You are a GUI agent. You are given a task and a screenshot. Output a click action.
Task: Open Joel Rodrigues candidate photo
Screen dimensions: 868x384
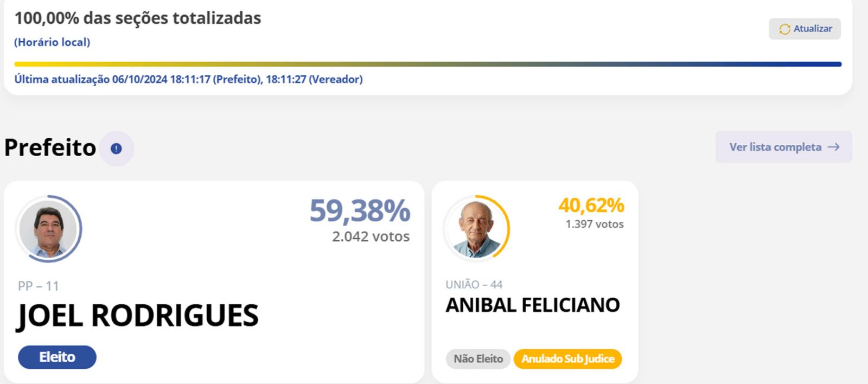(x=48, y=229)
